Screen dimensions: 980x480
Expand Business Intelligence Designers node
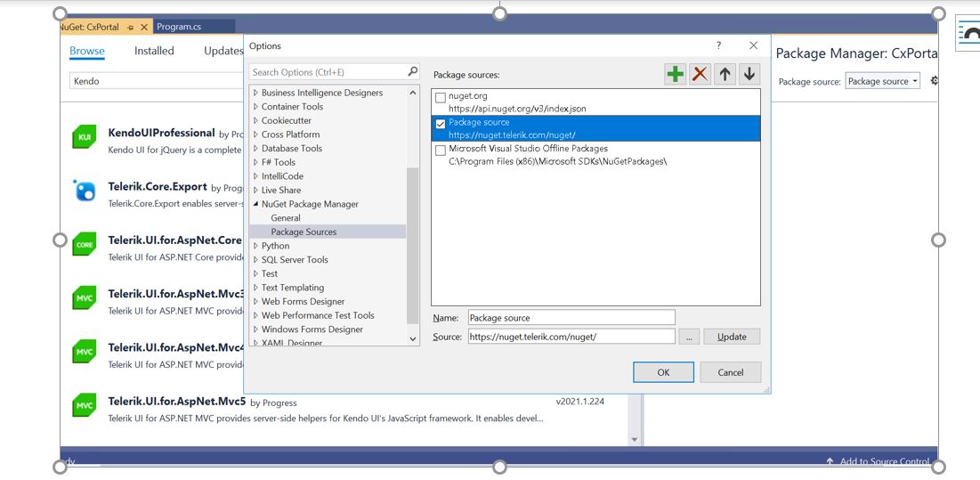coord(255,93)
